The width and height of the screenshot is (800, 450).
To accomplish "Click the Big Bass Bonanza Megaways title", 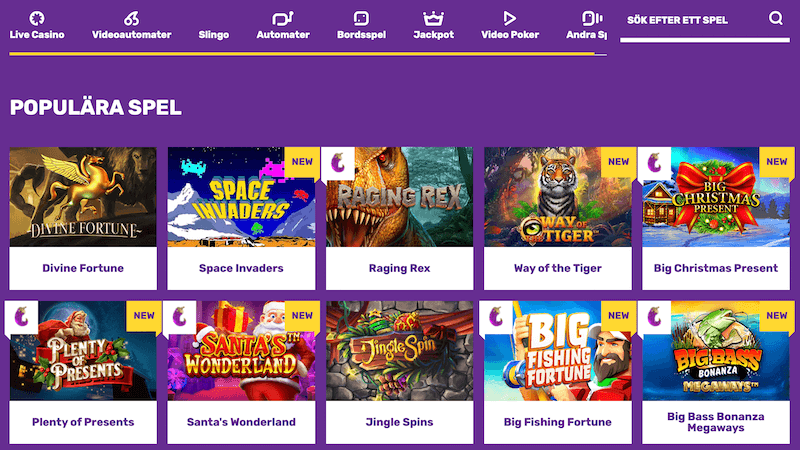I will [x=716, y=422].
